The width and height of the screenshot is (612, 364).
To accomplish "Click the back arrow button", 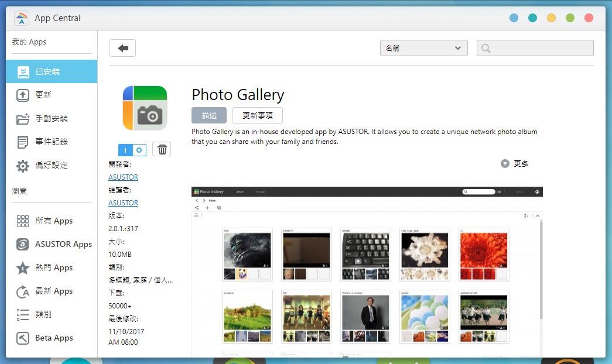I will tap(122, 48).
